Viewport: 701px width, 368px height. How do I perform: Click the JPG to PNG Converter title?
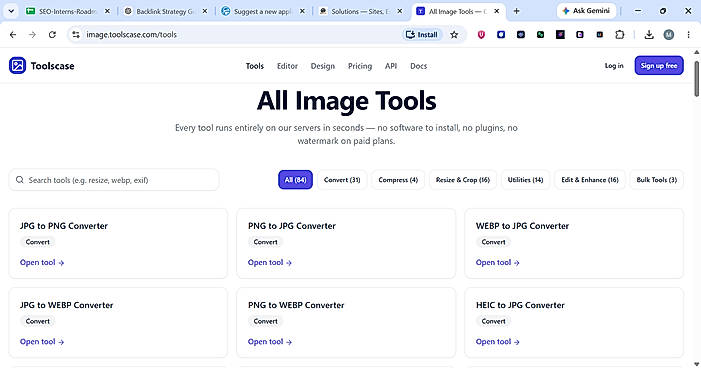(x=64, y=226)
